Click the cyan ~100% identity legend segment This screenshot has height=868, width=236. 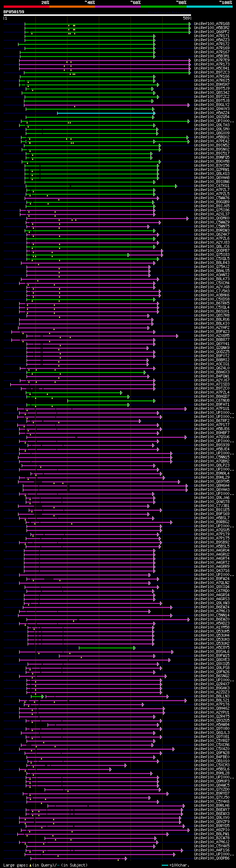point(209,7)
